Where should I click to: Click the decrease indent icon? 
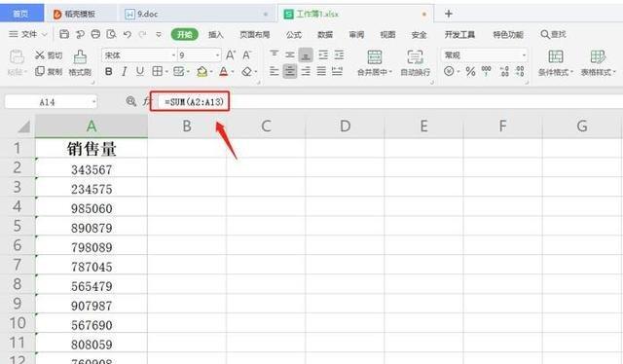tap(323, 55)
